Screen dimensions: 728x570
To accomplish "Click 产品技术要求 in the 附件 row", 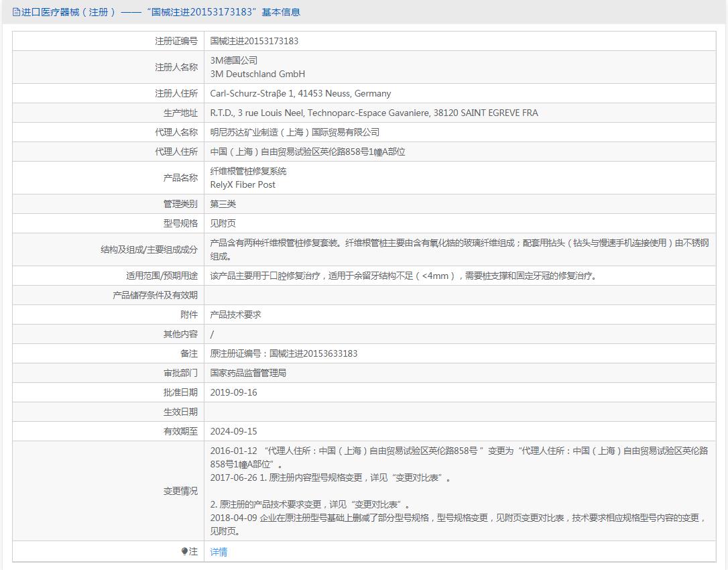I will (x=235, y=315).
